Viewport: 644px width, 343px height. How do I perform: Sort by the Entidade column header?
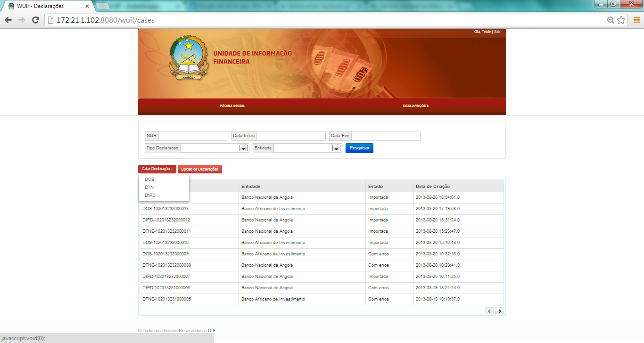(x=302, y=187)
